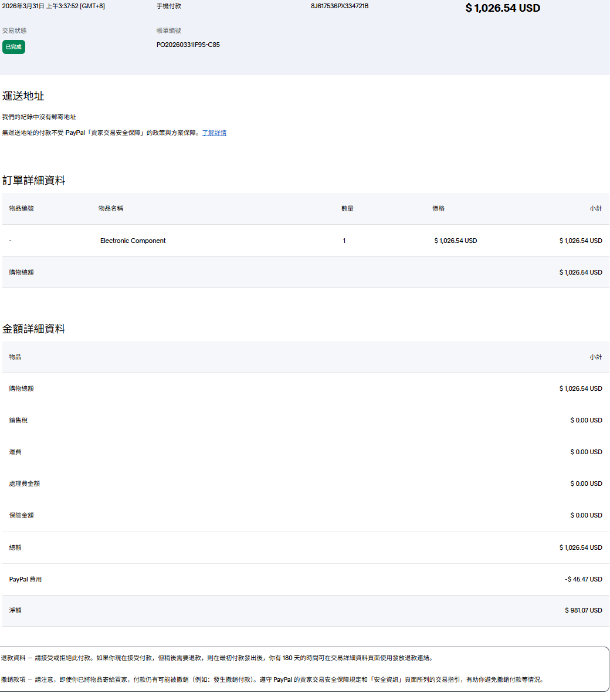Viewport: 610px width, 700px height.
Task: Click the 手機付款 payment type text
Action: click(x=169, y=6)
